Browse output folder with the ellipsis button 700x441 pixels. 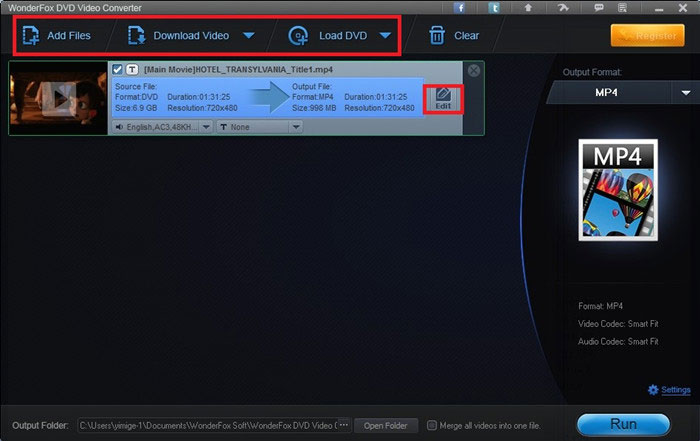[x=344, y=425]
